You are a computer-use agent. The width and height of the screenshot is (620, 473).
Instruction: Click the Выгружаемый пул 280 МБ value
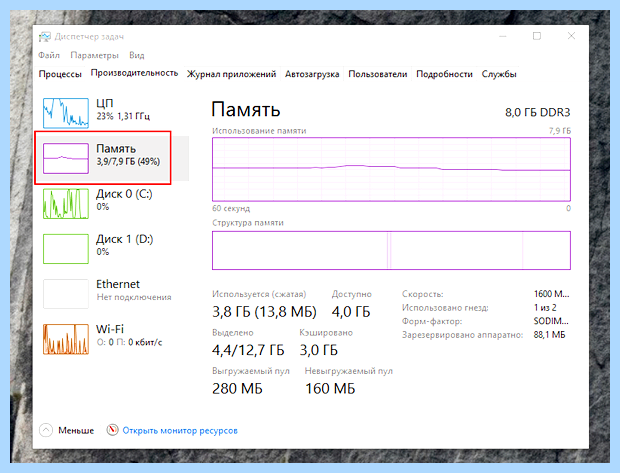pyautogui.click(x=237, y=388)
